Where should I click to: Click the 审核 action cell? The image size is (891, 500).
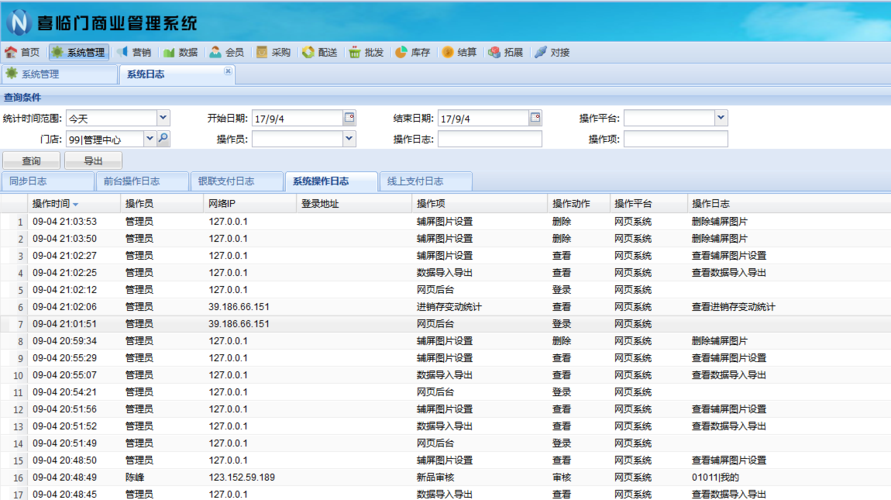pyautogui.click(x=561, y=477)
